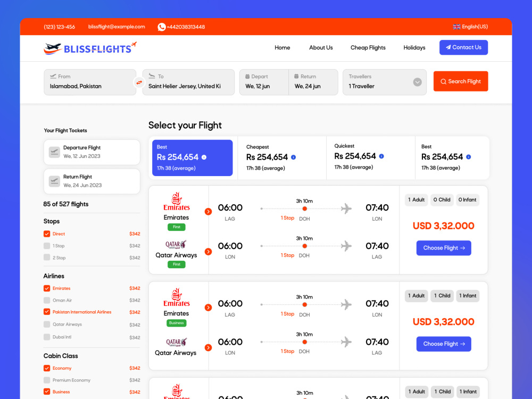Click Emirates logo in second flight card
The height and width of the screenshot is (399, 532).
click(x=177, y=297)
